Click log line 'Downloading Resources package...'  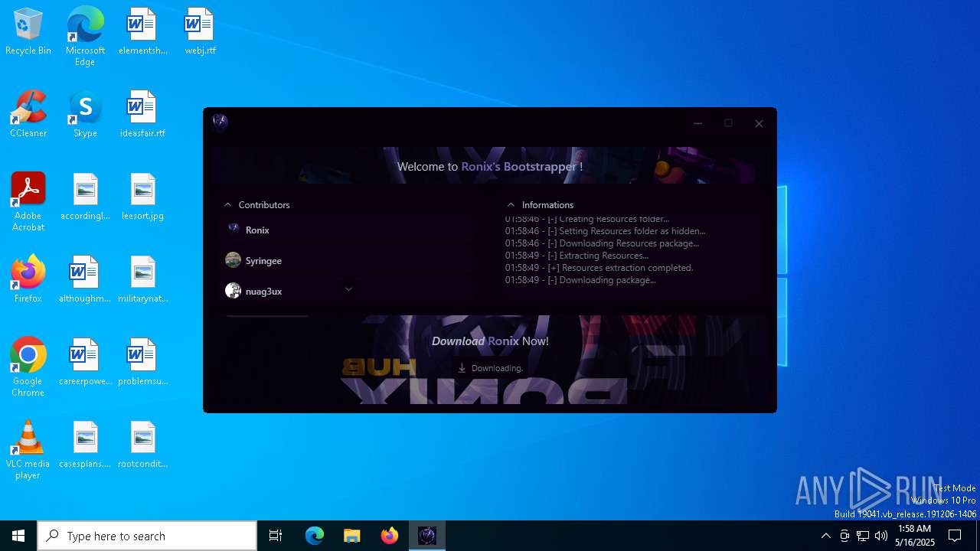(x=602, y=243)
